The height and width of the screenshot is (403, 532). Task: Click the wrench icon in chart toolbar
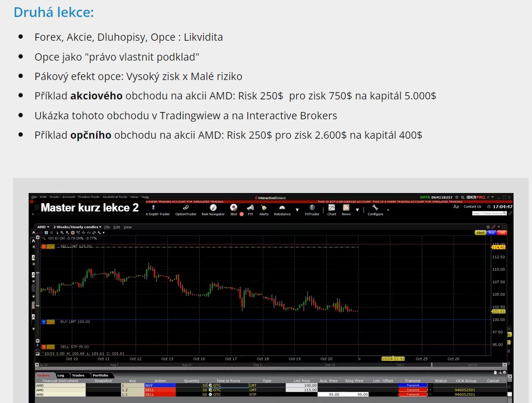[x=99, y=233]
